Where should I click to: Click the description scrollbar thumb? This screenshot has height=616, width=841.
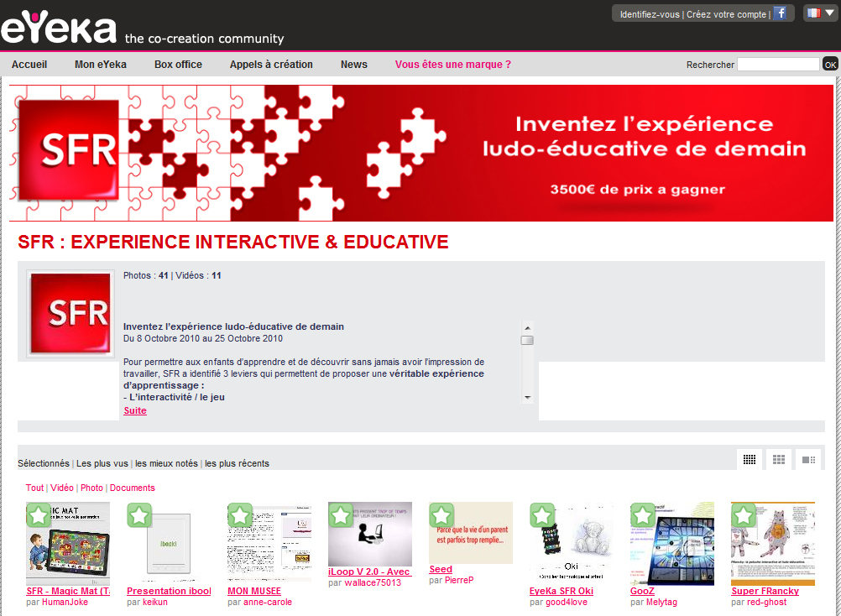[527, 340]
